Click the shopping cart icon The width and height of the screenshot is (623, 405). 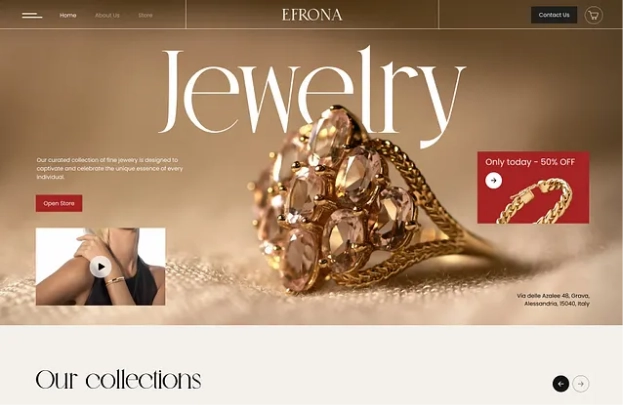click(x=593, y=16)
